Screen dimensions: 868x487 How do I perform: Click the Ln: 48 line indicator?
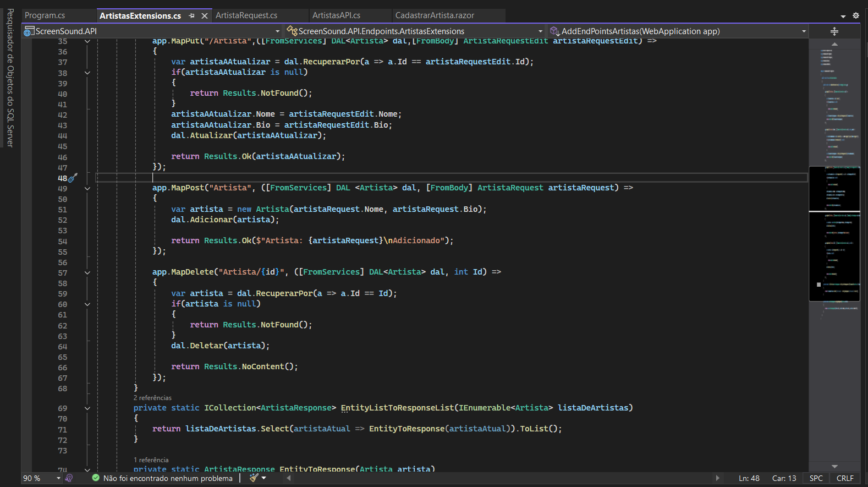(x=749, y=478)
